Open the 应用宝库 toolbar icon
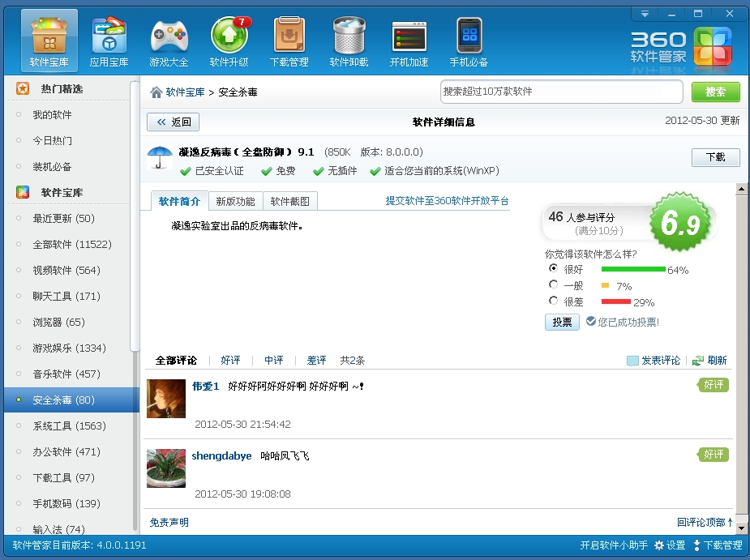Screen dimensions: 750x560 (x=109, y=41)
